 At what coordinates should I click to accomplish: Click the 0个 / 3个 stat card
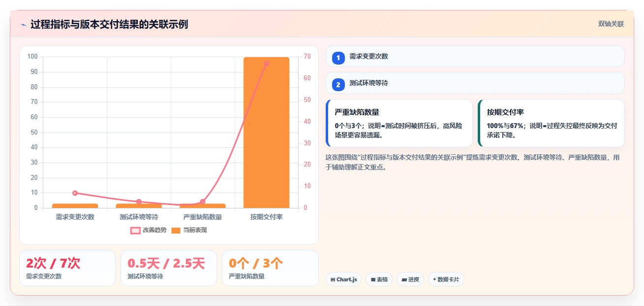(270, 268)
